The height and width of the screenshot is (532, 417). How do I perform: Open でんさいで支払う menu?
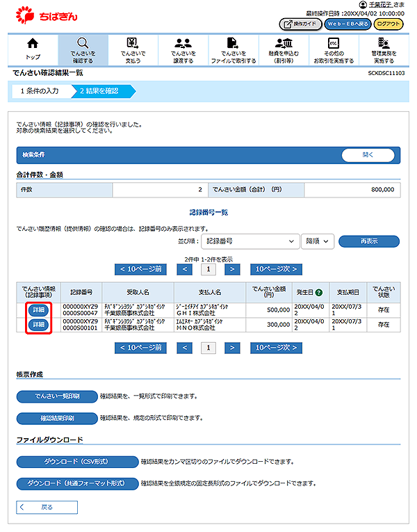click(x=133, y=50)
